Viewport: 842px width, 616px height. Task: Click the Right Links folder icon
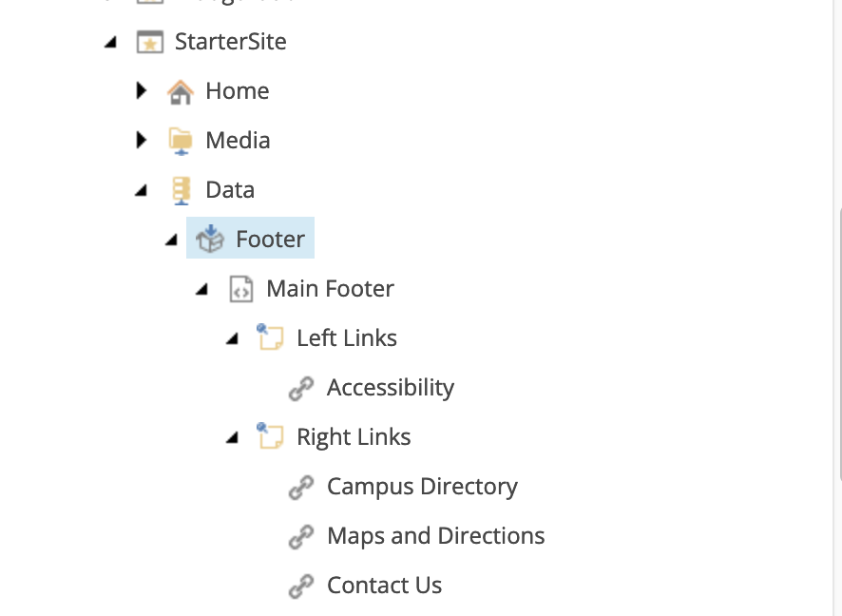coord(271,436)
